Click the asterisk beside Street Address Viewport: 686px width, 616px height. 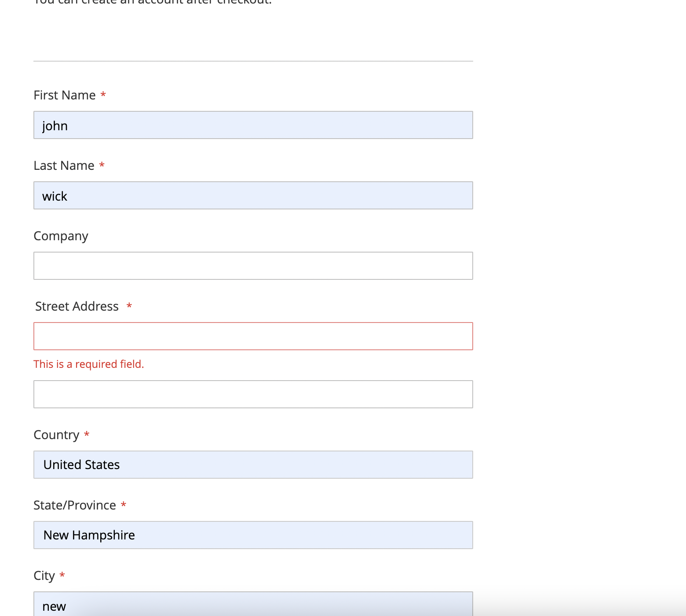(129, 306)
